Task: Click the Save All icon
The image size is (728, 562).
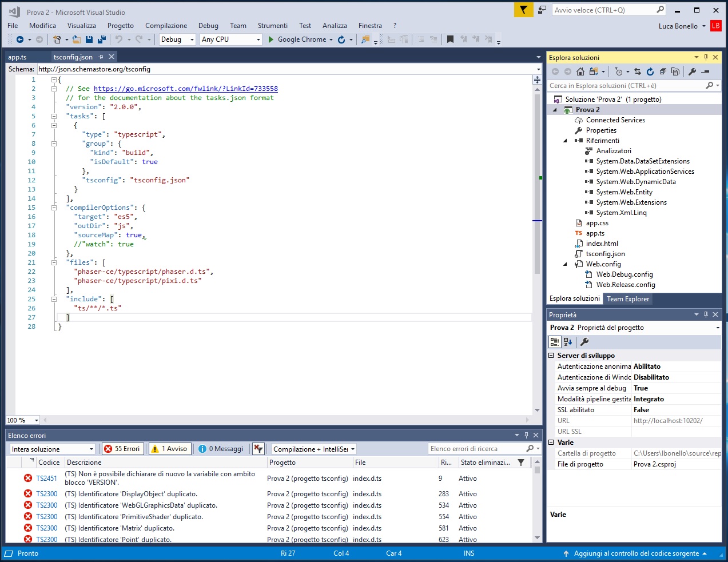Action: [102, 39]
